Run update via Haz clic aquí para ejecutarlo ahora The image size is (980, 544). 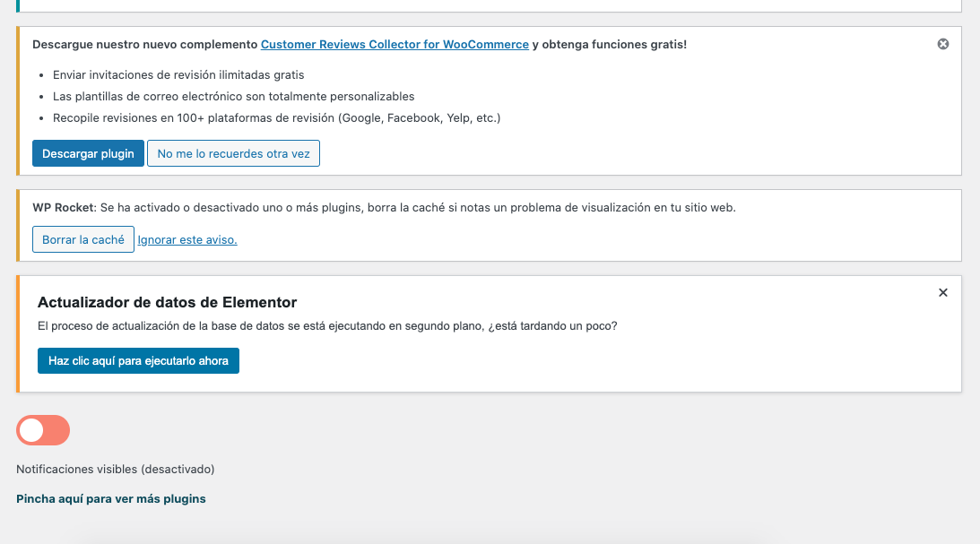click(138, 361)
